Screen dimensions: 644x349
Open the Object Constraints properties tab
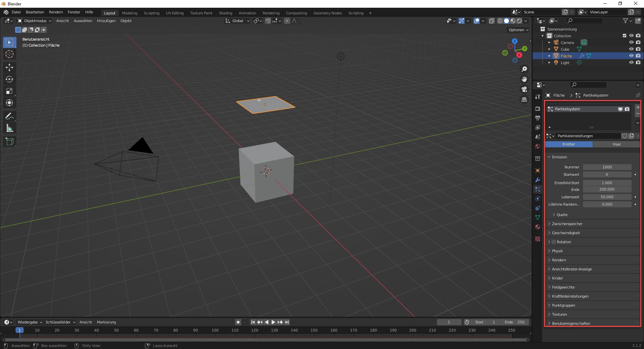[538, 208]
